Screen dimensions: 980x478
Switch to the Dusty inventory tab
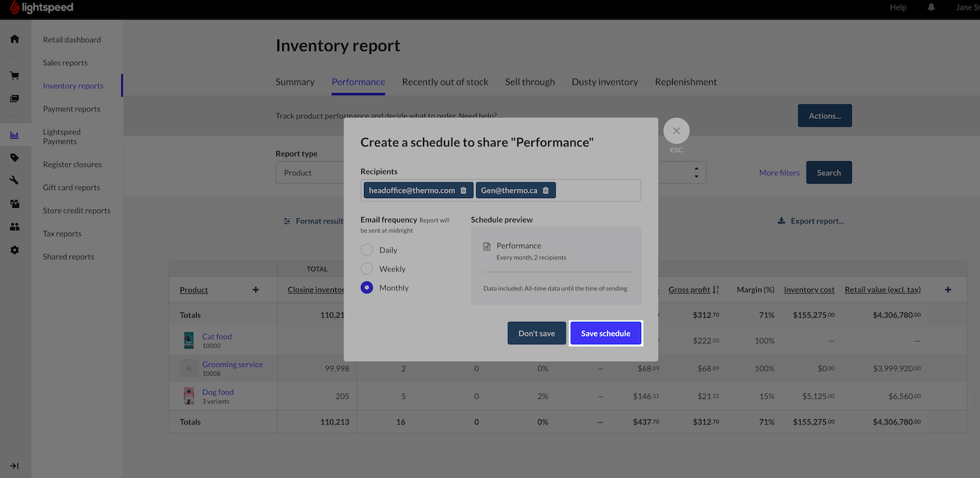point(605,82)
